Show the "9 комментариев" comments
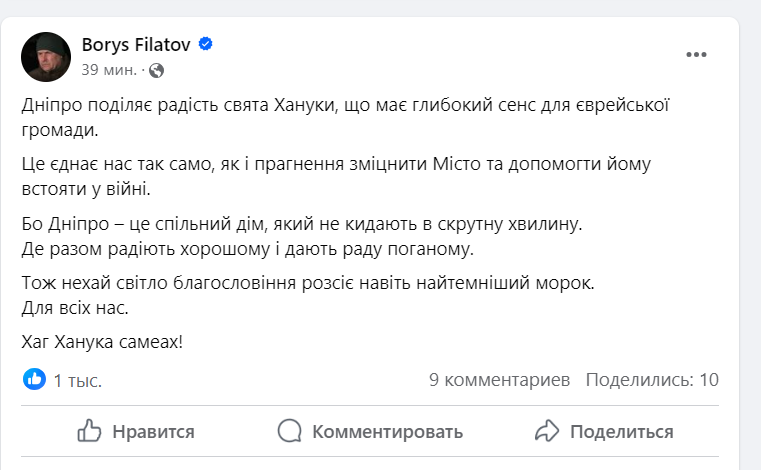The image size is (761, 470). tap(499, 380)
